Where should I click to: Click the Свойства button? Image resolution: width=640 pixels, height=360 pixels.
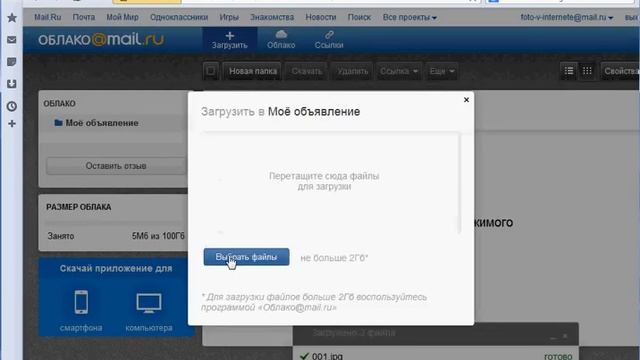point(620,71)
